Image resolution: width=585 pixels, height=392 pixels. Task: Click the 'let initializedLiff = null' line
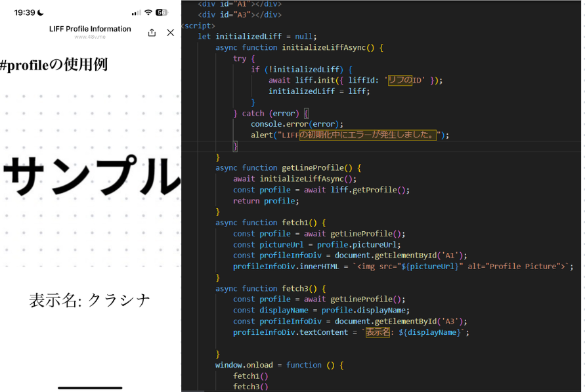click(x=257, y=36)
